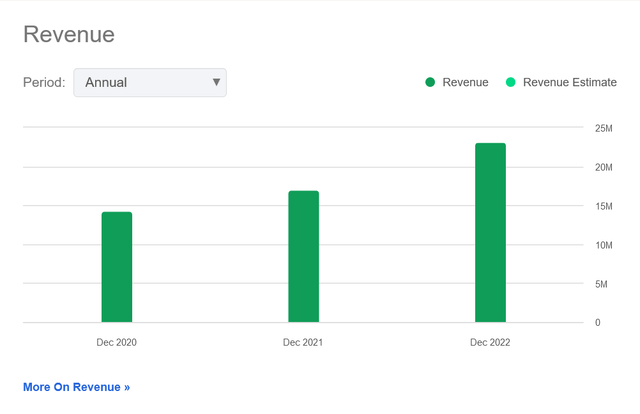Click the Dec 2021 axis label
The width and height of the screenshot is (640, 414).
click(303, 342)
